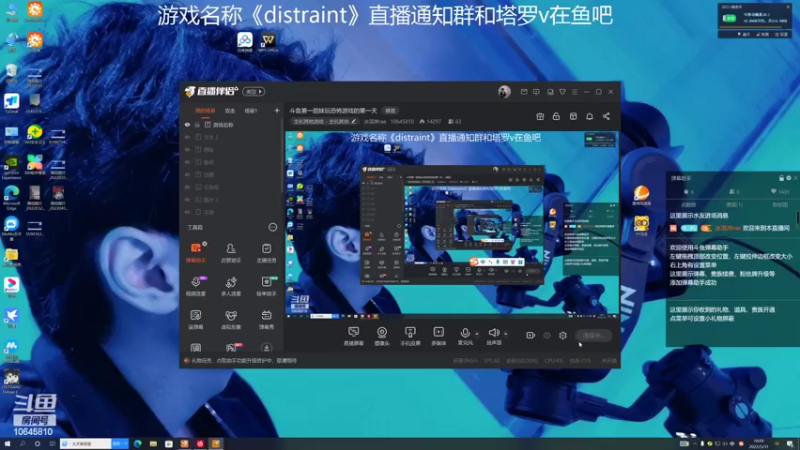Open the 粉丝团 tab in the 弹幕助手 panel
This screenshot has height=450, width=800.
(780, 205)
